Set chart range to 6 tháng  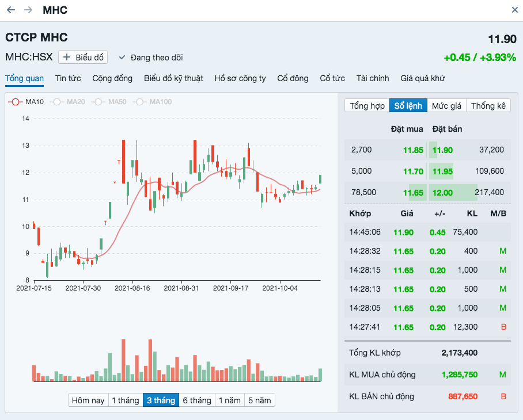pyautogui.click(x=197, y=400)
